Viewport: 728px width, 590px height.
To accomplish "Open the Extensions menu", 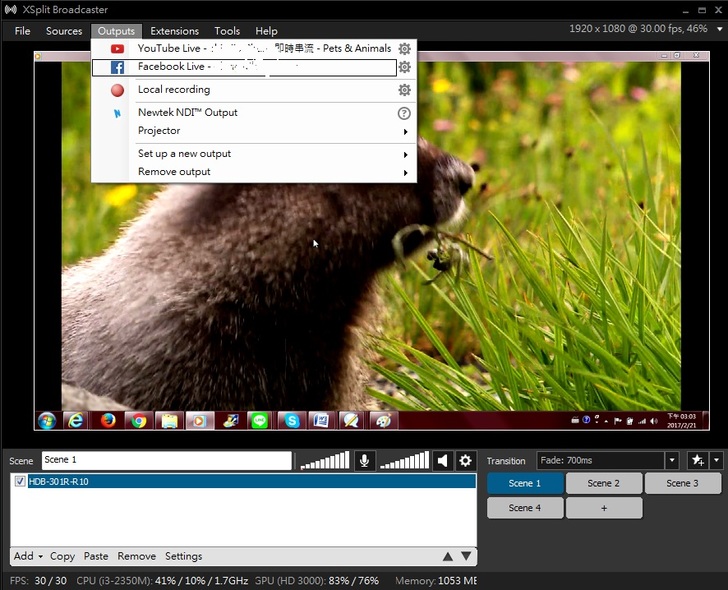I will (174, 31).
